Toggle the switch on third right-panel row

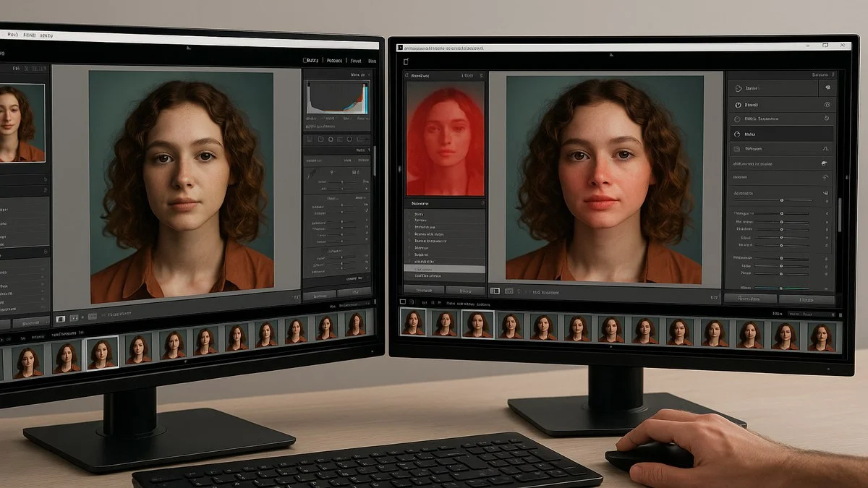tap(827, 119)
